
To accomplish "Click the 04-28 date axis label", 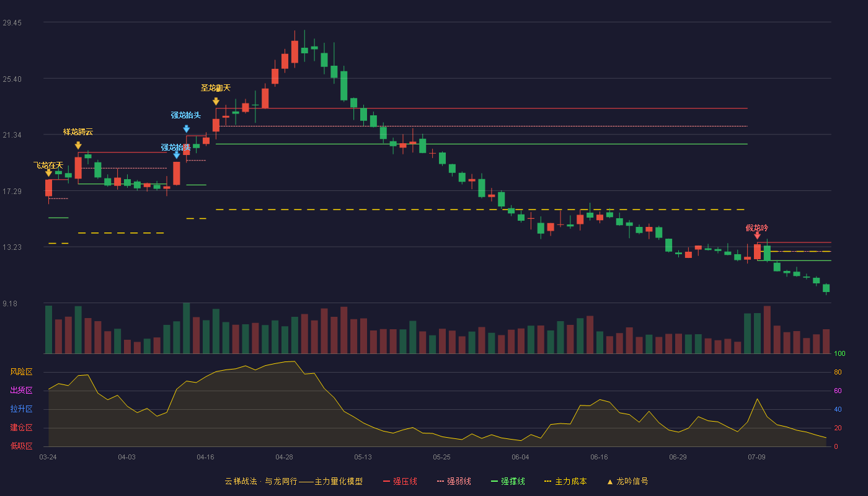I will (x=284, y=457).
